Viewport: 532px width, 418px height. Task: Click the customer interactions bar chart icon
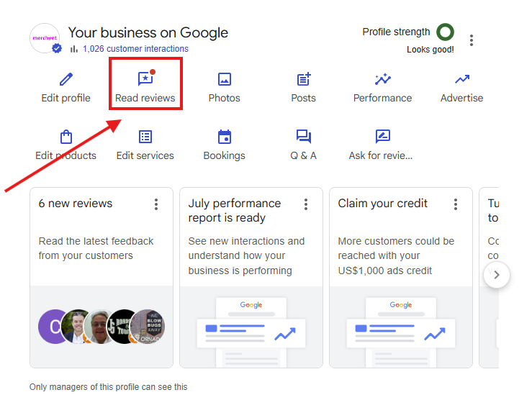(74, 49)
